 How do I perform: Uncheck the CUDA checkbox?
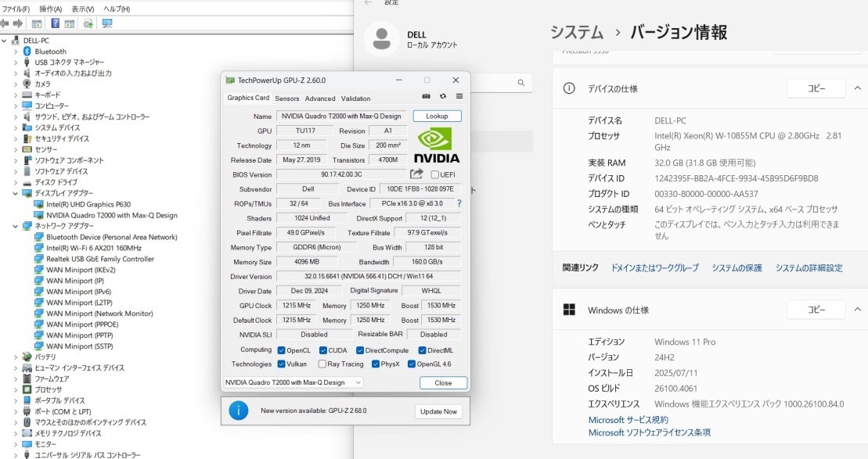click(x=323, y=350)
